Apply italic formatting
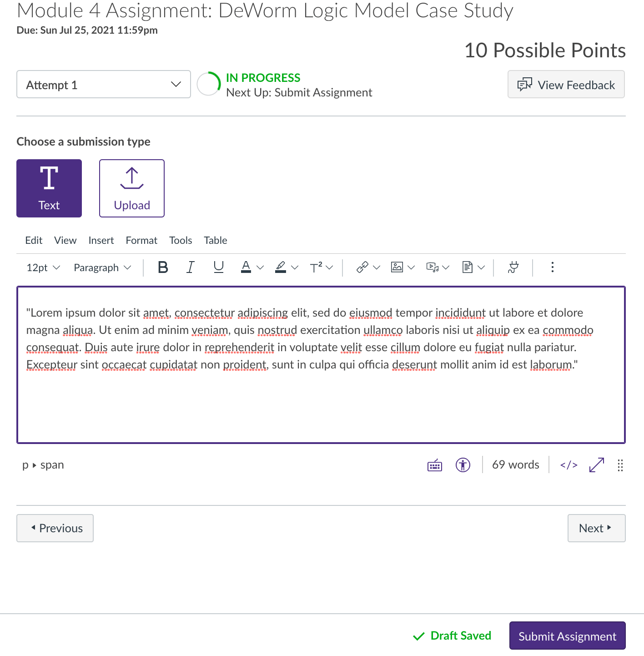 point(191,267)
